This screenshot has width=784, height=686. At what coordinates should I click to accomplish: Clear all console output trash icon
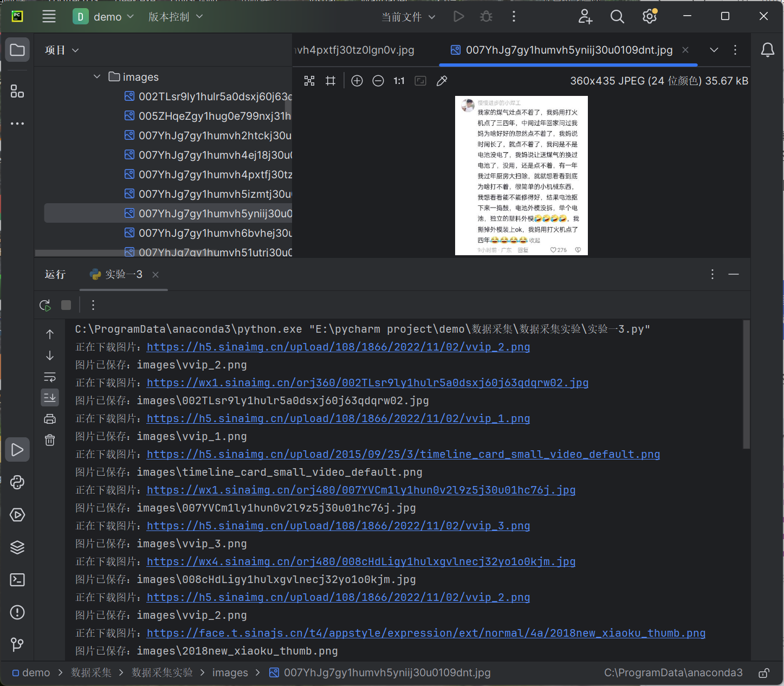(50, 440)
